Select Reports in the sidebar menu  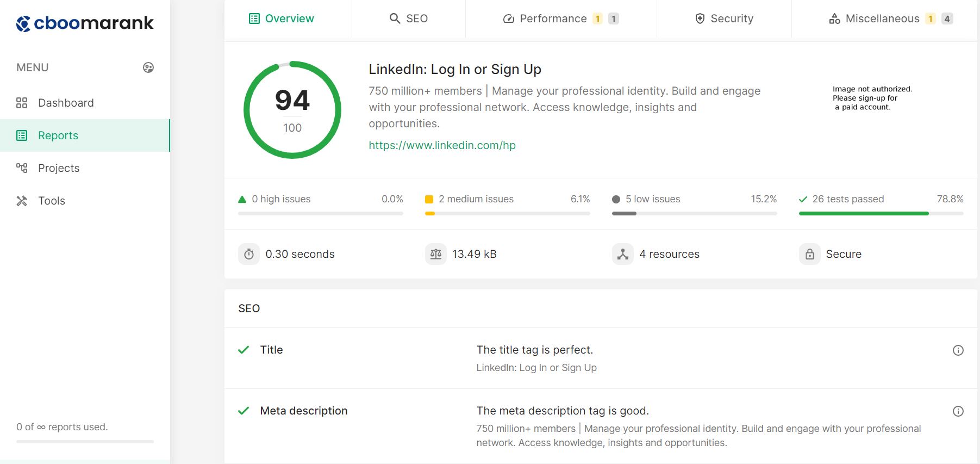pos(85,135)
